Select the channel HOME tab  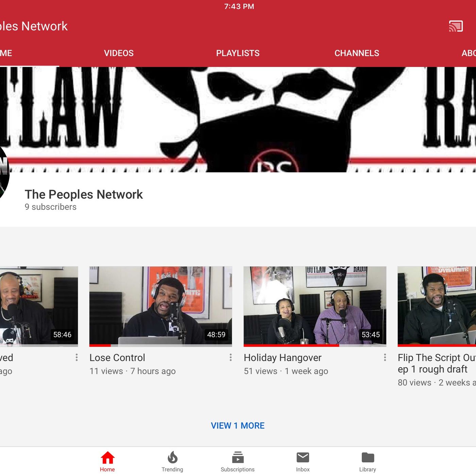[x=6, y=53]
